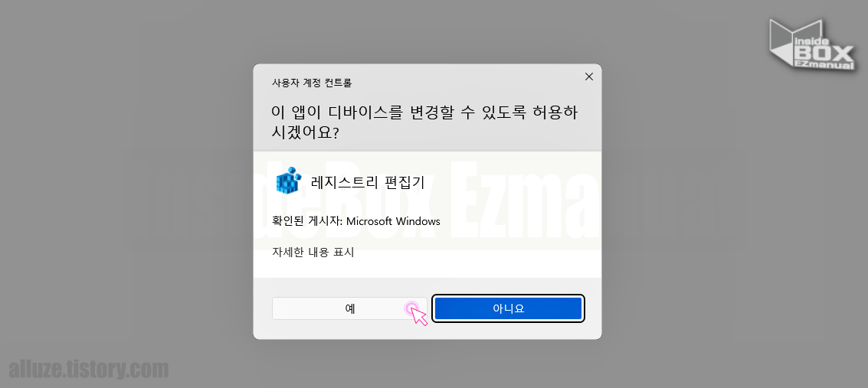Select the 레지스트리 편집기 app name
The image size is (868, 388).
(x=368, y=182)
